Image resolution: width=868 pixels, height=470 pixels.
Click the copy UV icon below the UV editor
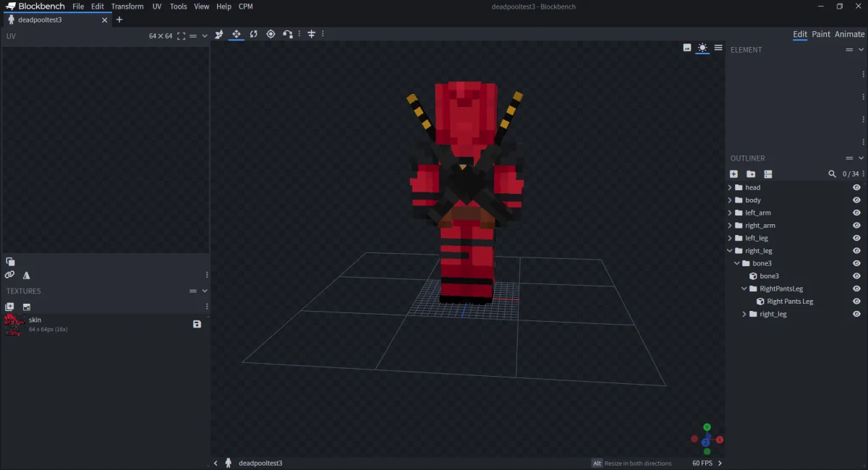(x=10, y=262)
